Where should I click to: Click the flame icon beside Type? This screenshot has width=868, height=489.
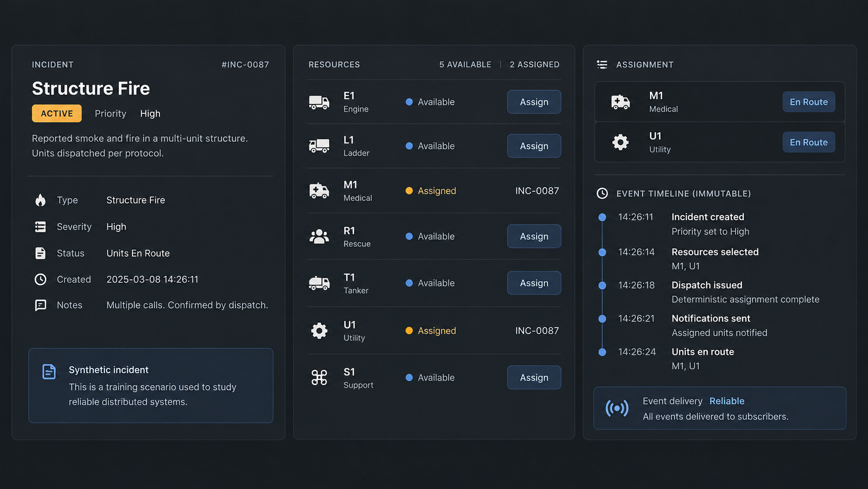pyautogui.click(x=40, y=200)
